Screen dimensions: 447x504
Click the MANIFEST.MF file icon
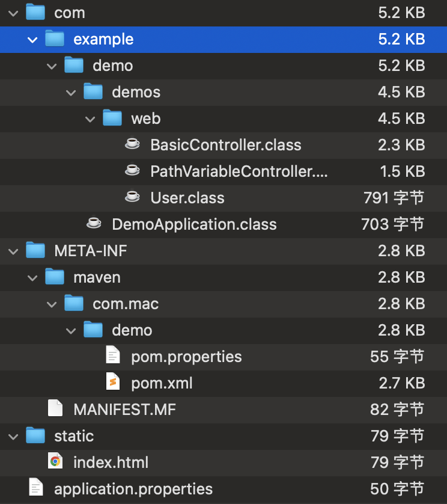(55, 409)
